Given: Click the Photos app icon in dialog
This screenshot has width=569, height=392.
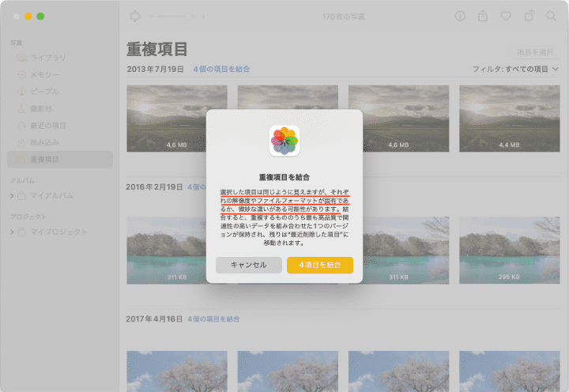Looking at the screenshot, I should [284, 141].
